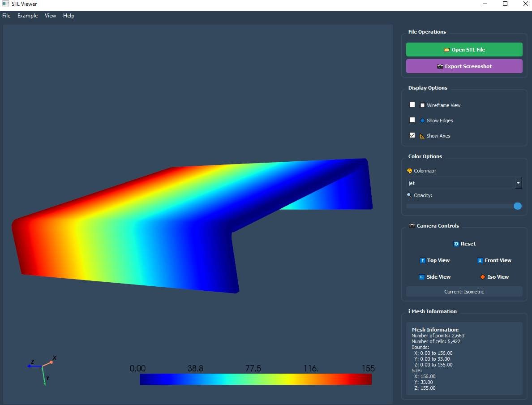This screenshot has height=405, width=532.
Task: Turn on the Show Edges checkbox
Action: (412, 120)
